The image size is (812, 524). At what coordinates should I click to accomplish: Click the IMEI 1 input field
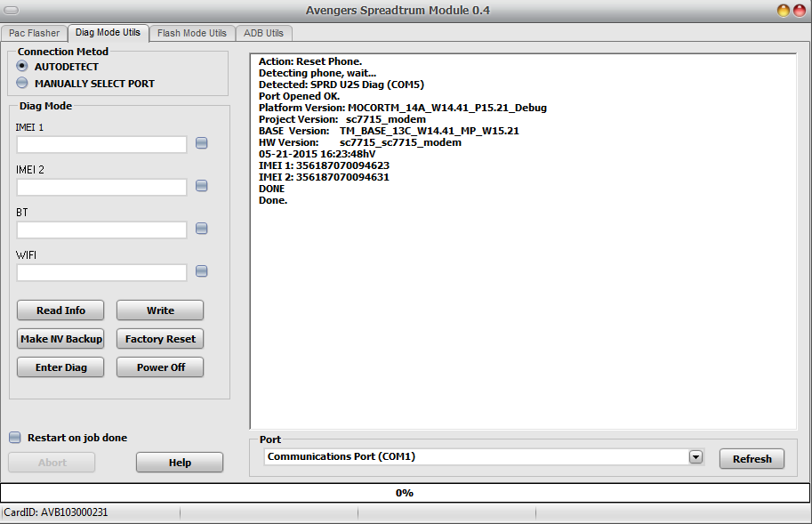pos(101,144)
